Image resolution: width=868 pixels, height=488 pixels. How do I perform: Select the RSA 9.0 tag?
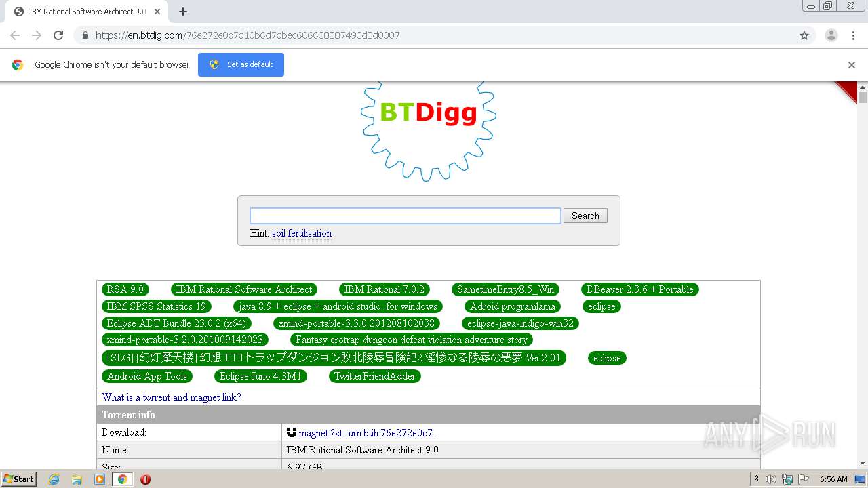coord(125,289)
